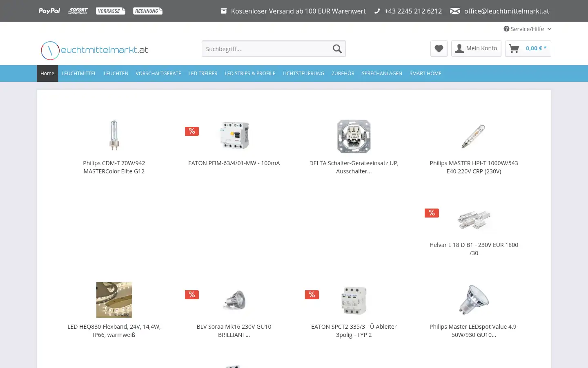This screenshot has width=588, height=368.
Task: Click EATON PFIM-63/4/01-MW - 100mA title
Action: pyautogui.click(x=234, y=163)
